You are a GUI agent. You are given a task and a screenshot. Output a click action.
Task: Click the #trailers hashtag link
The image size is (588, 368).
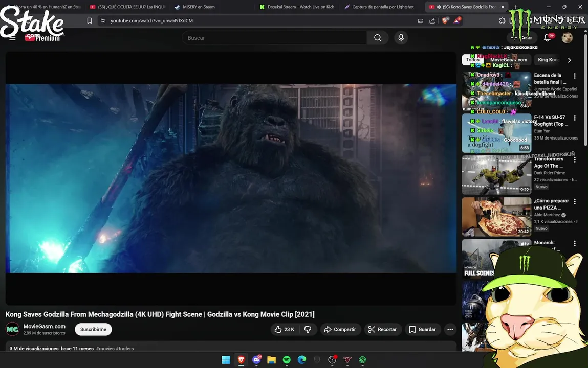click(125, 349)
